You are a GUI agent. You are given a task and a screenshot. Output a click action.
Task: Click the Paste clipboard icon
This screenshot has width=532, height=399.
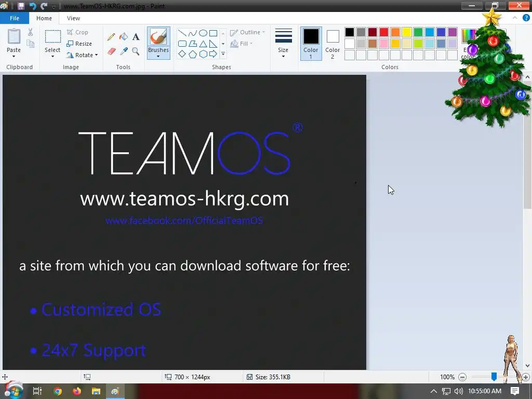[14, 37]
